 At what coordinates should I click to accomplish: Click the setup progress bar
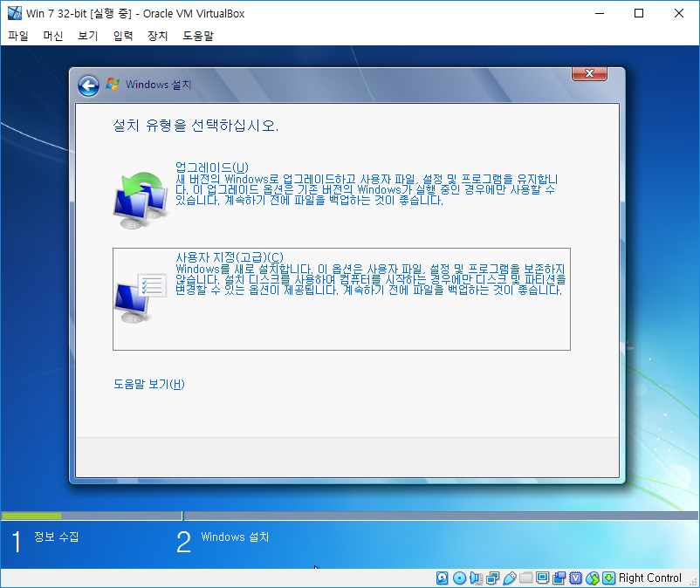[349, 516]
